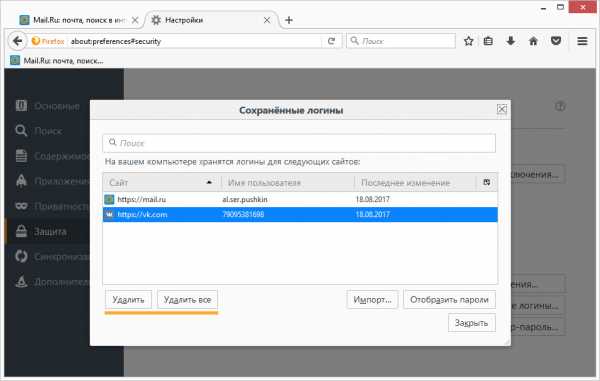
Task: Open Содержимое settings section
Action: pos(52,156)
